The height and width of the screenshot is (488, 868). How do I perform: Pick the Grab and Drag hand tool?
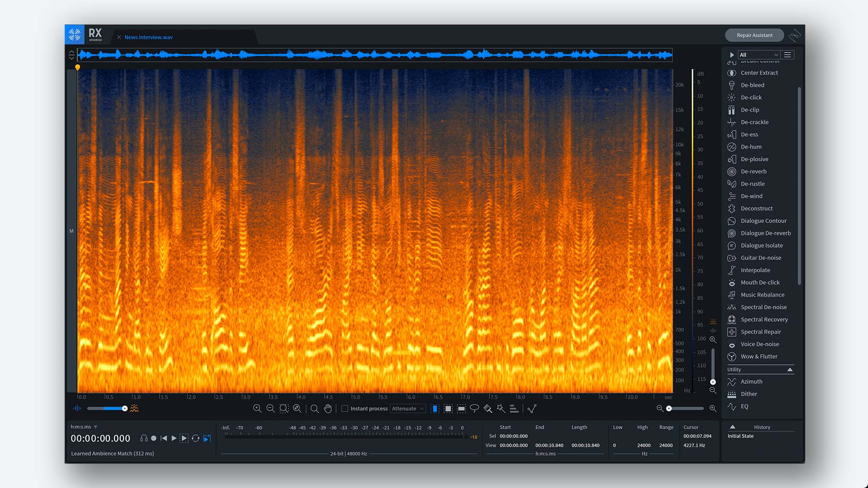pos(328,409)
